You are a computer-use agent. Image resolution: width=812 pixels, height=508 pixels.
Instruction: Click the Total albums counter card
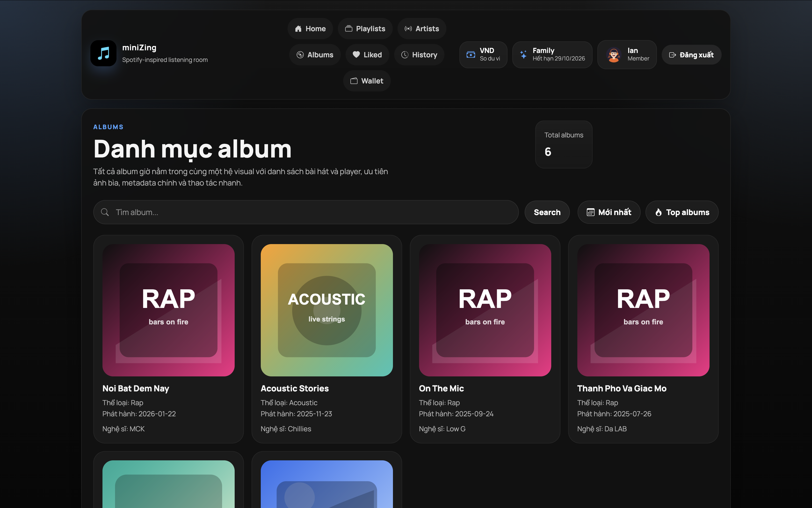point(564,144)
